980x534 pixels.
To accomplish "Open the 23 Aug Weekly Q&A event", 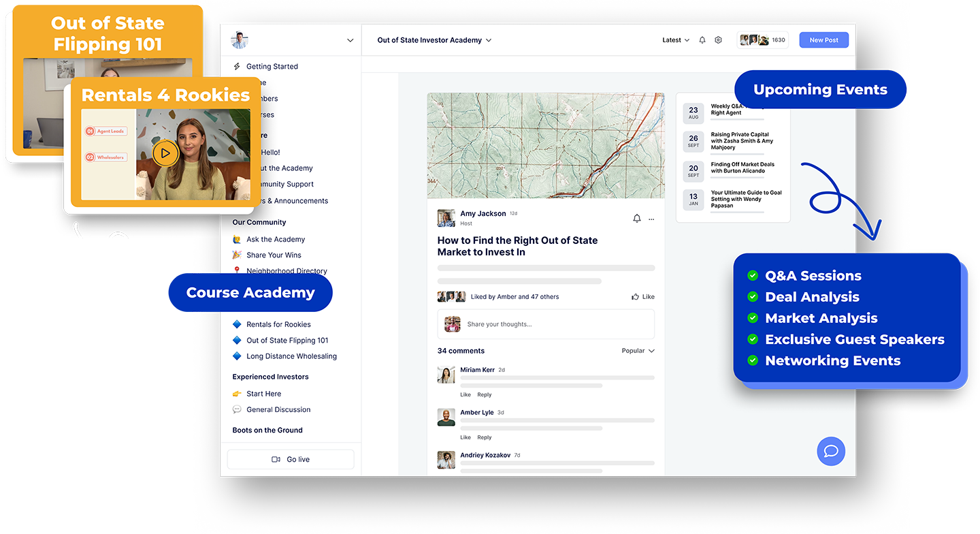I will point(733,112).
